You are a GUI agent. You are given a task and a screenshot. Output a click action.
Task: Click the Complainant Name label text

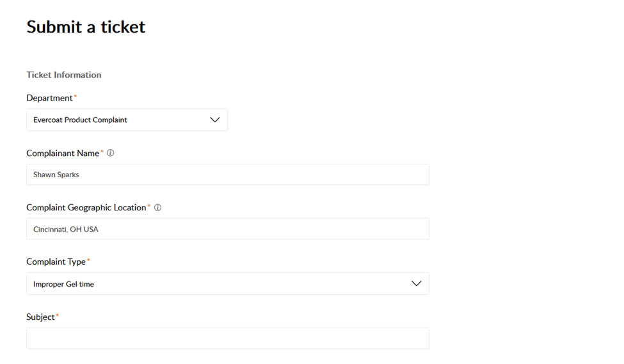click(63, 154)
